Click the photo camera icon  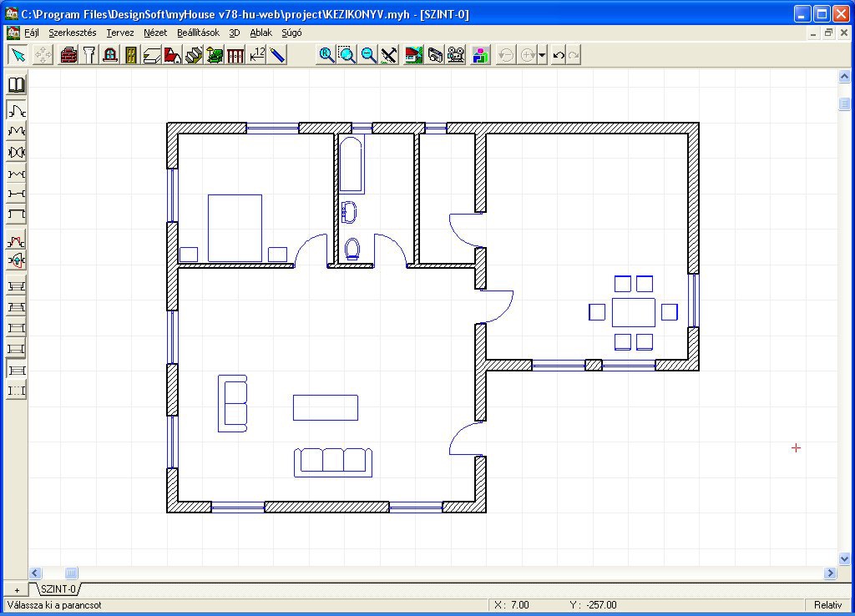point(434,55)
